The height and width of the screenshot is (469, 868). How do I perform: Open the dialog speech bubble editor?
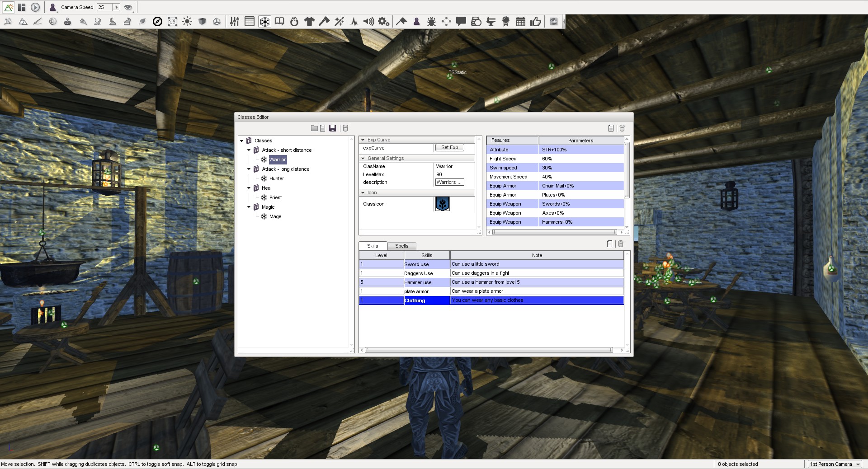coord(461,21)
